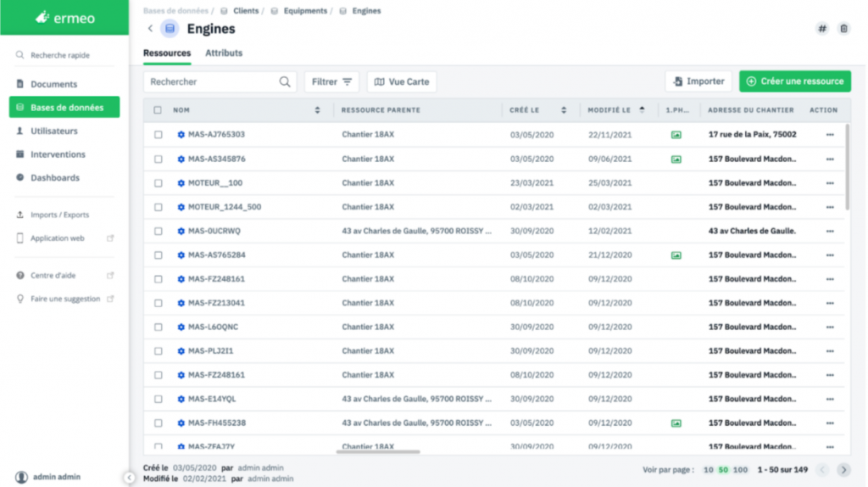Click the Importer button
This screenshot has height=487, width=868.
point(698,81)
